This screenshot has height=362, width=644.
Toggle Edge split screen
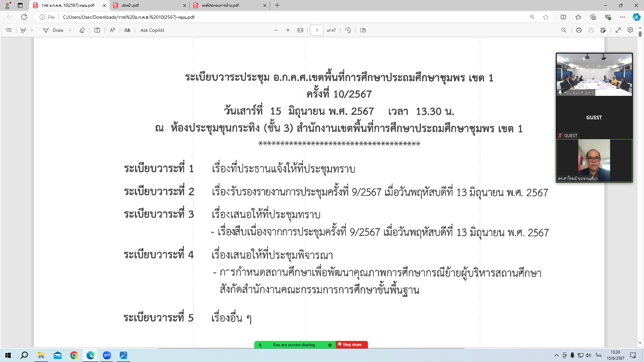coord(563,17)
